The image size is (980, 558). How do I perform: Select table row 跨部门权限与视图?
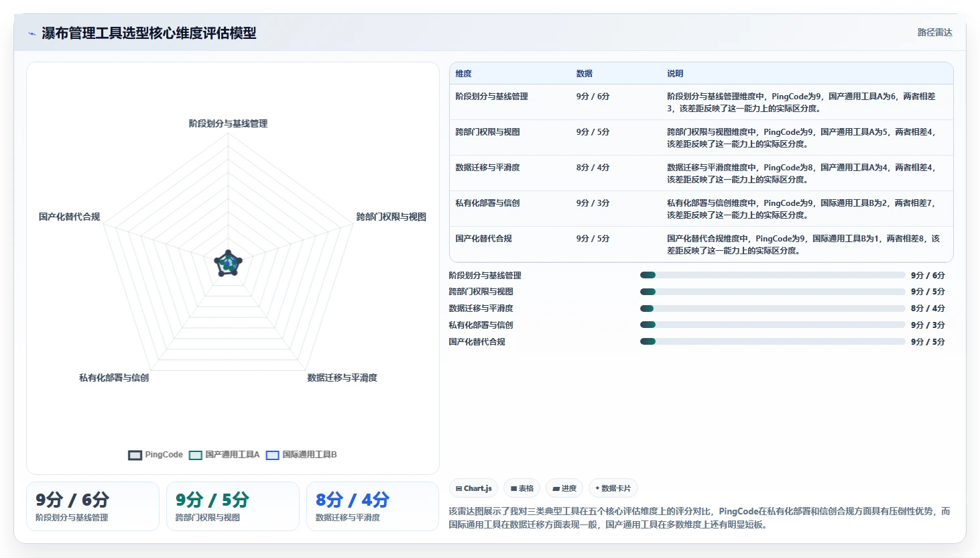701,137
